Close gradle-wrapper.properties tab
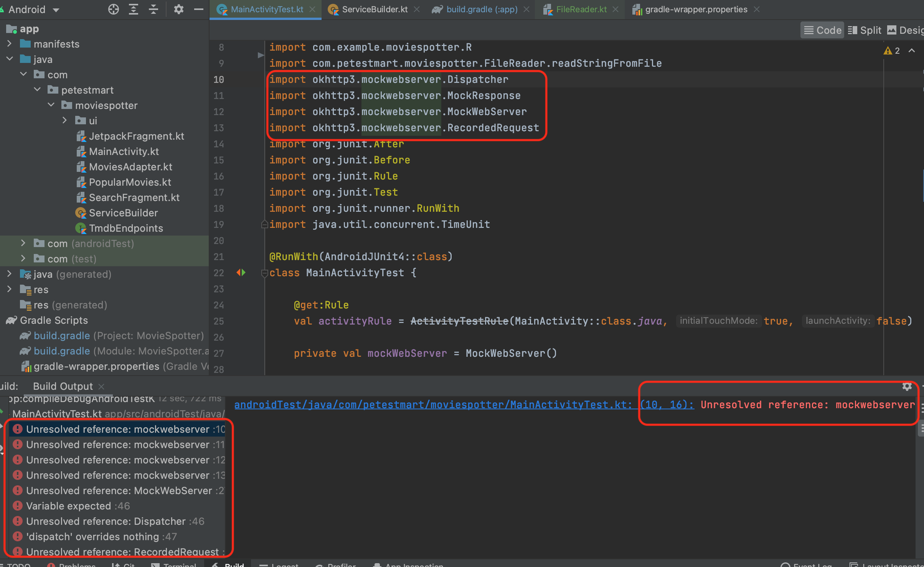 [x=757, y=9]
